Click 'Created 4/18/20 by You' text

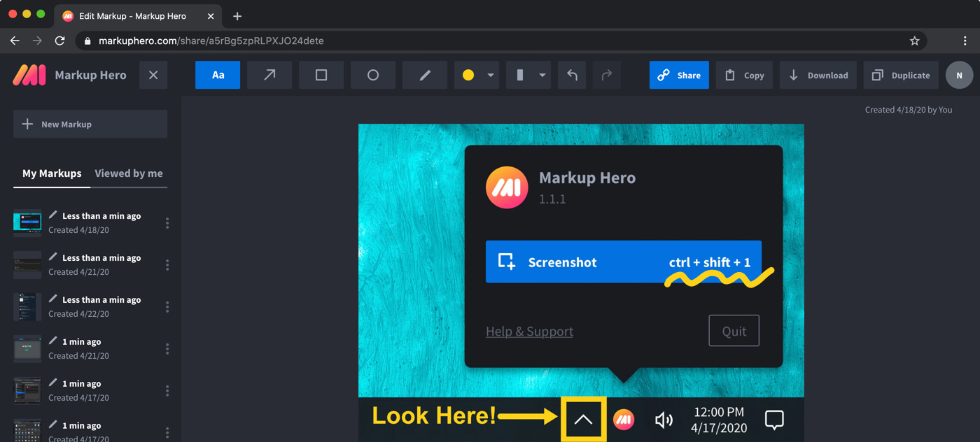tap(909, 109)
